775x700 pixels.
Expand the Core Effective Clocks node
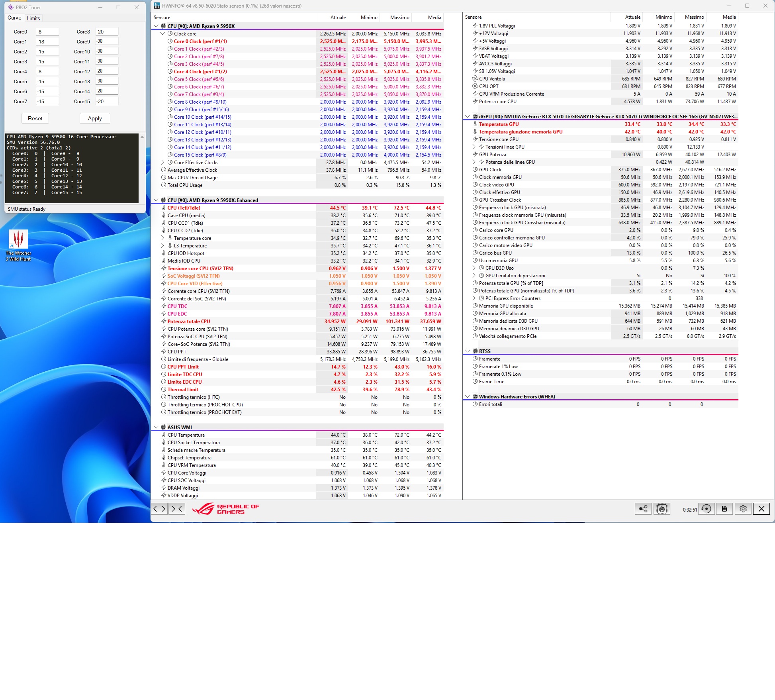162,163
